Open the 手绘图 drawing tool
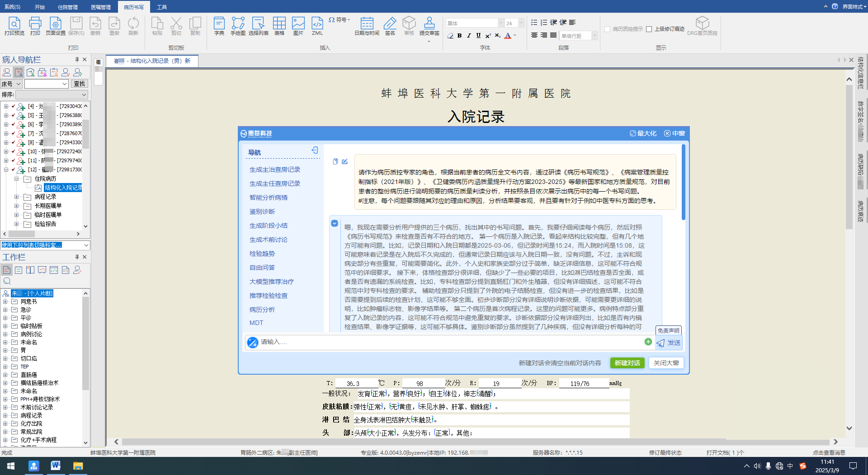Viewport: 868px width, 475px height. tap(238, 26)
